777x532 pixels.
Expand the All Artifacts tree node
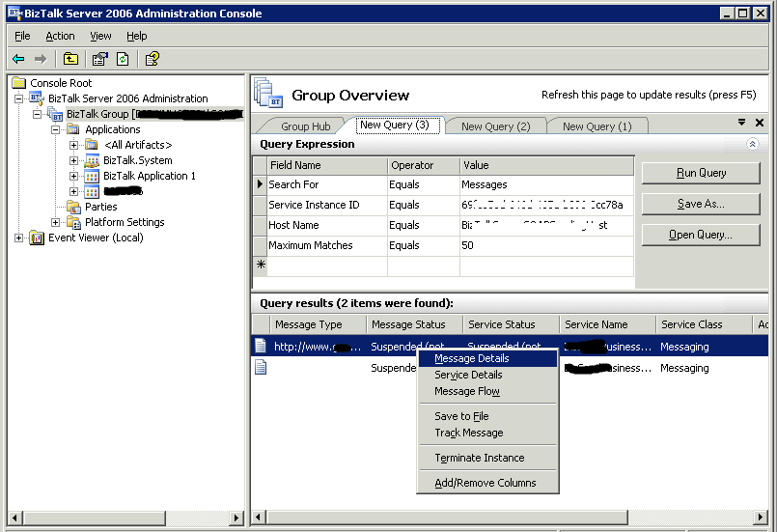[x=73, y=145]
